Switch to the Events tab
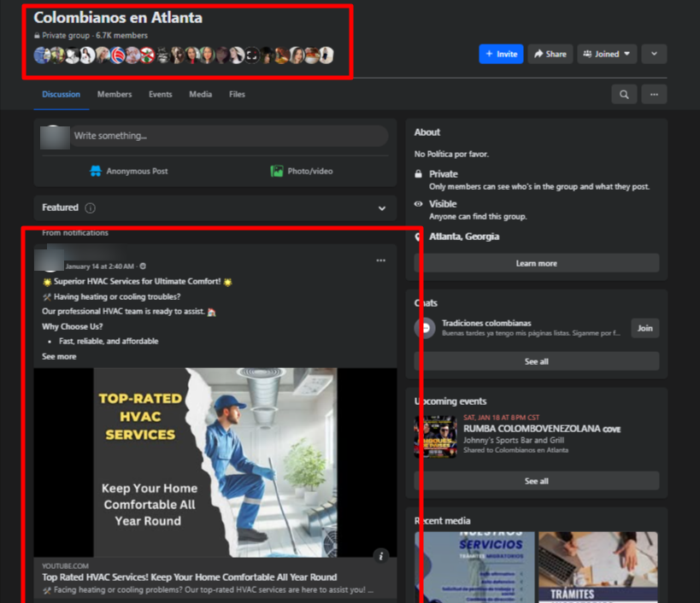 click(x=160, y=95)
